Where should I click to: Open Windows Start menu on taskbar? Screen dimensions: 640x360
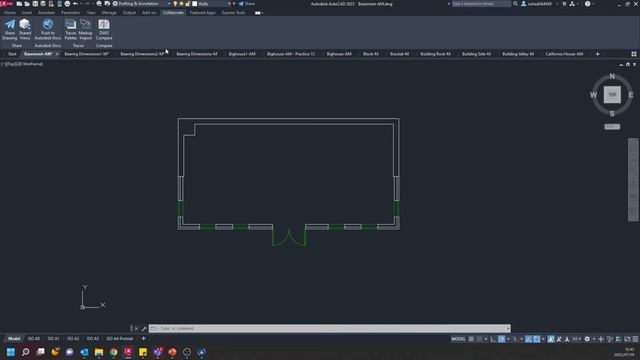[11, 352]
